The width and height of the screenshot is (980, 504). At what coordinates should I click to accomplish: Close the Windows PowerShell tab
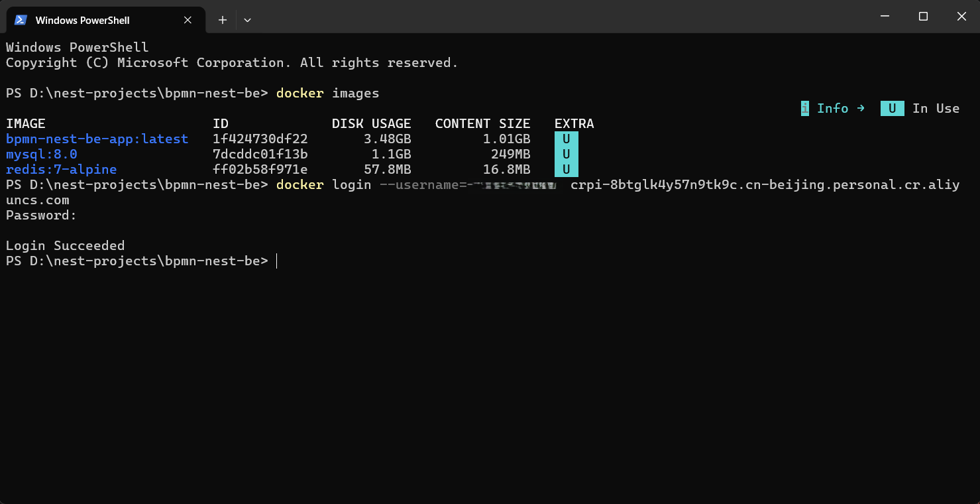(189, 20)
